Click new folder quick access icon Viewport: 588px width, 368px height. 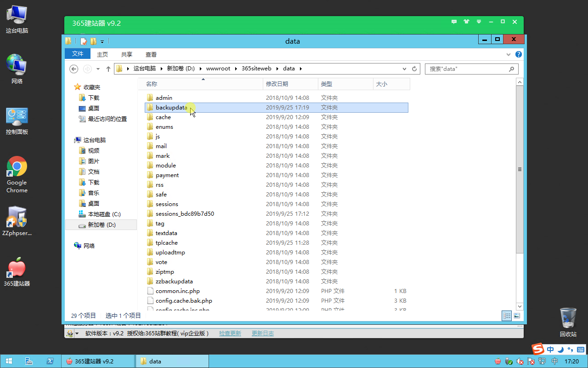[x=93, y=41]
